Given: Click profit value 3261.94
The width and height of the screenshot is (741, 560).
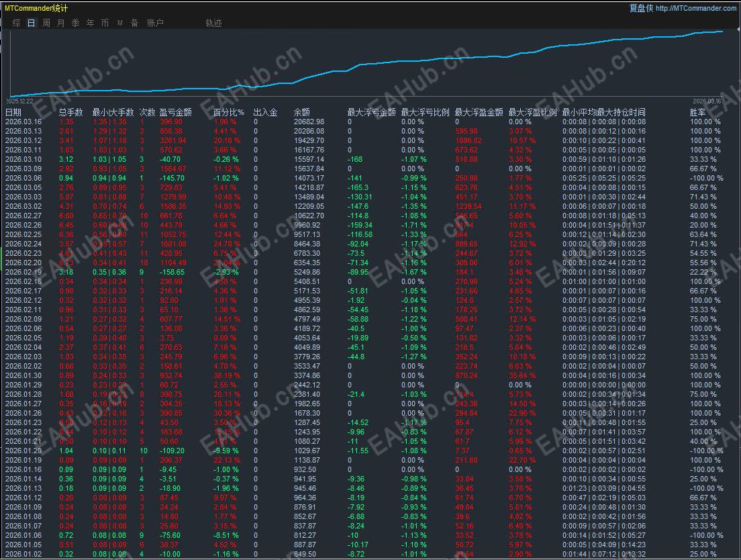Looking at the screenshot, I should 173,140.
